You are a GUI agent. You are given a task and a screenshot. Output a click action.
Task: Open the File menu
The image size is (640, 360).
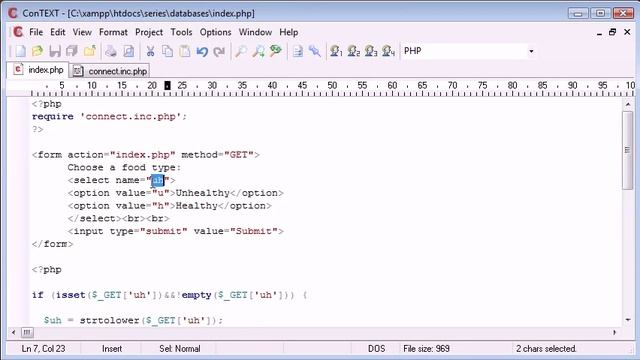tap(36, 32)
